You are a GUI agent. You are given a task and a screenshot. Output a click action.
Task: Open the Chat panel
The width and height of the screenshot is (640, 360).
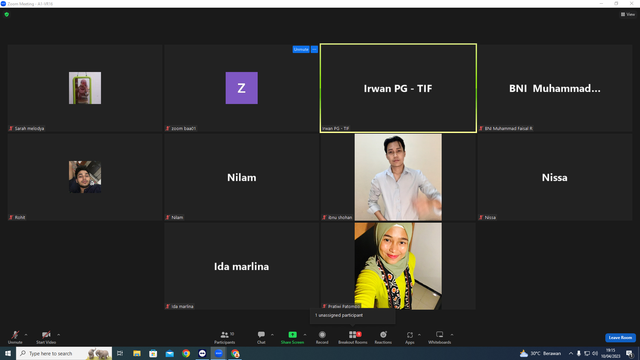point(261,337)
